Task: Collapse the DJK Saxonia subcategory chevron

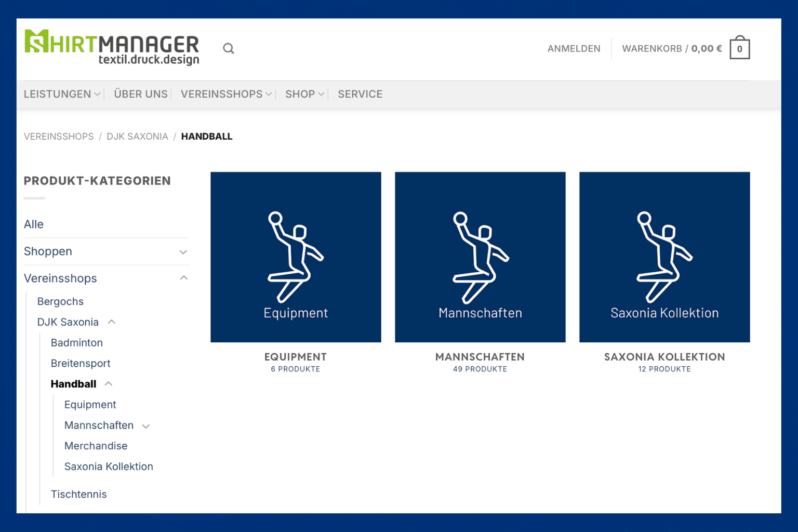Action: (112, 322)
